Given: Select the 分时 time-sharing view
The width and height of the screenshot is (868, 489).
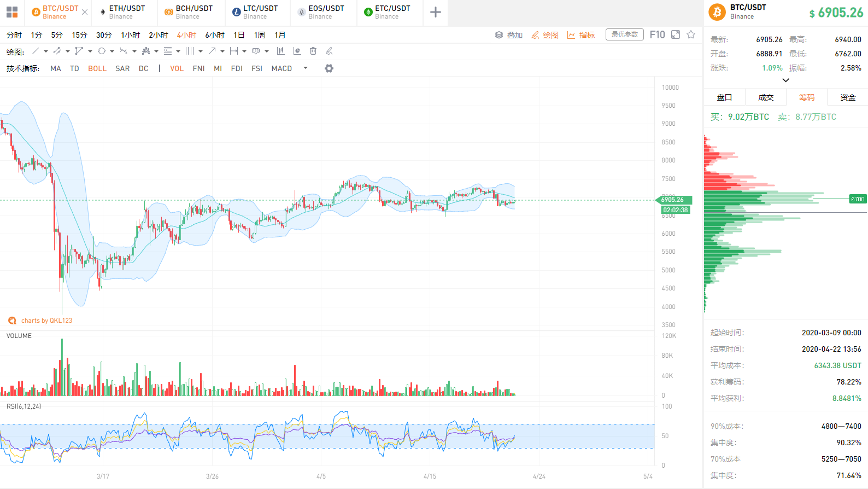Looking at the screenshot, I should (x=14, y=35).
